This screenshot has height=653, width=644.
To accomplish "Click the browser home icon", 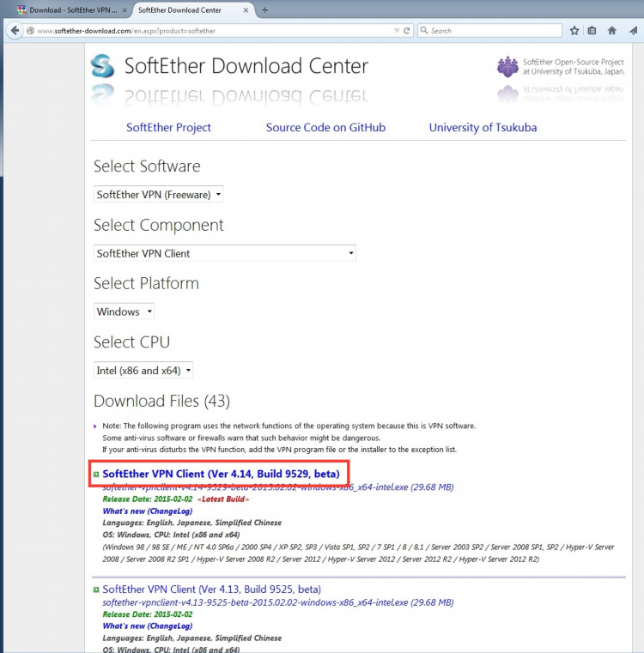I will pyautogui.click(x=612, y=30).
